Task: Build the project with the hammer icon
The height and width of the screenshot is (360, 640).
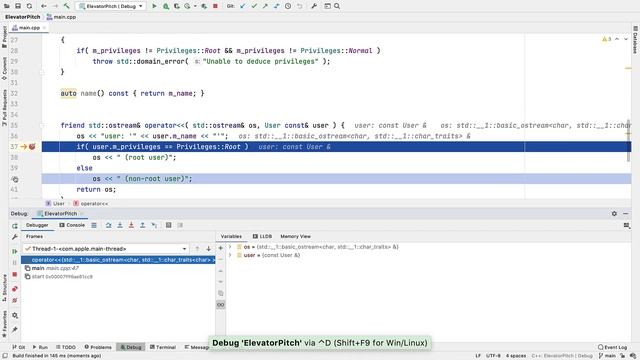Action: (66, 6)
